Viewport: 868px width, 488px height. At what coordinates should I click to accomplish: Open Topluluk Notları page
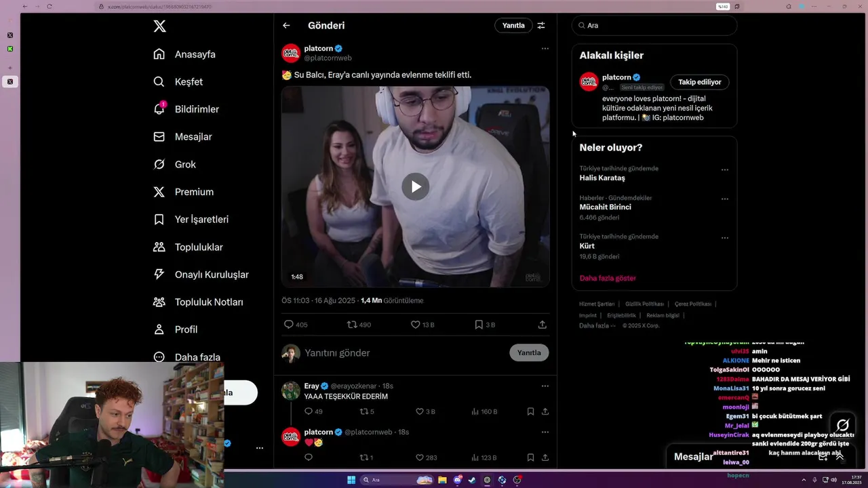[199, 302]
